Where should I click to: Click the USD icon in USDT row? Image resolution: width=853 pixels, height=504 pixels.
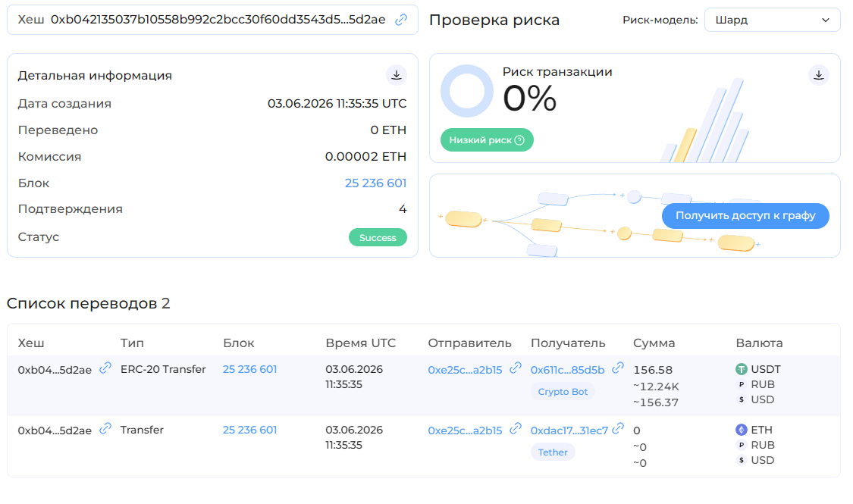742,399
